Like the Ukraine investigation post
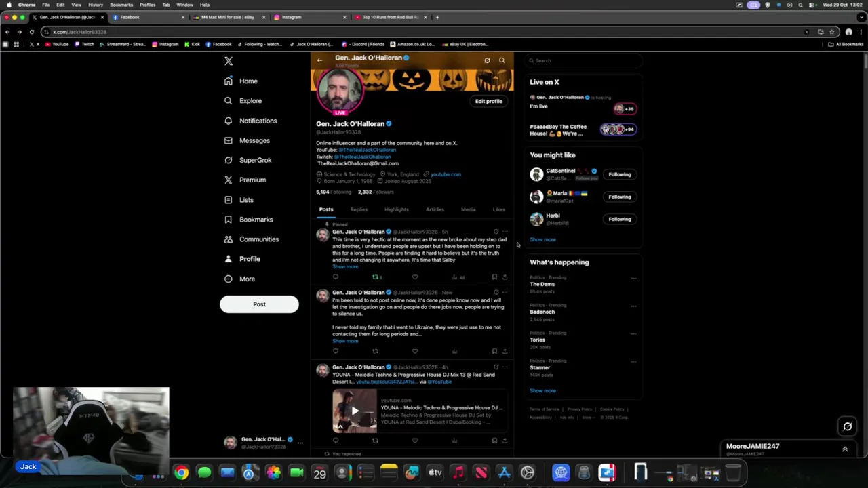868x488 pixels. tap(415, 351)
